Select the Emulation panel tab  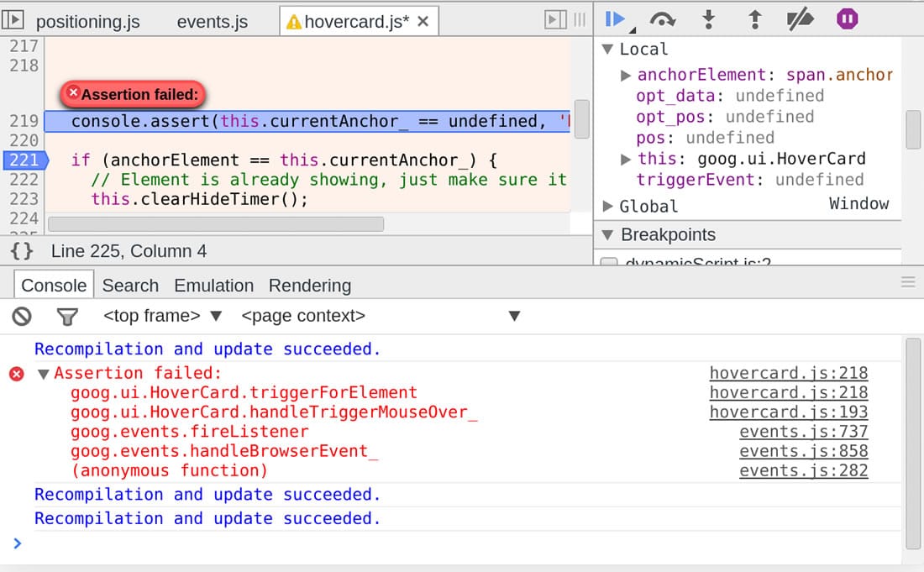pyautogui.click(x=213, y=286)
